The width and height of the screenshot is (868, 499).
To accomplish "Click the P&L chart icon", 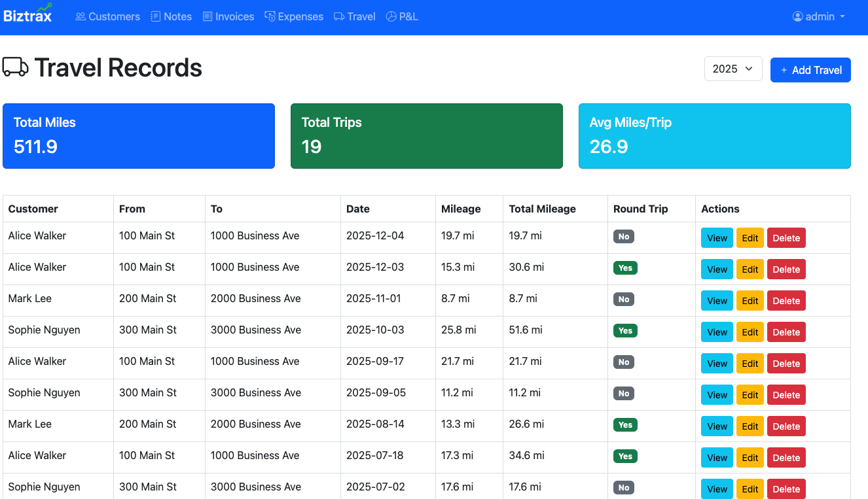I will 390,16.
